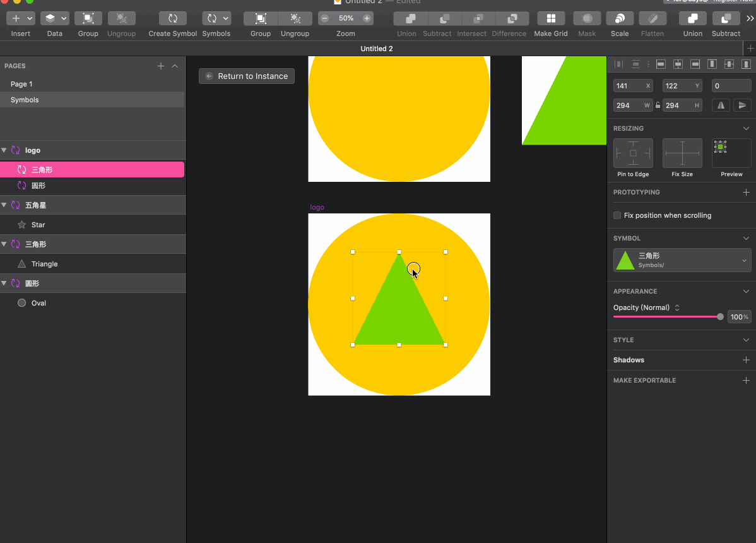Click the Scale tool icon
Image resolution: width=756 pixels, height=543 pixels.
coord(620,19)
